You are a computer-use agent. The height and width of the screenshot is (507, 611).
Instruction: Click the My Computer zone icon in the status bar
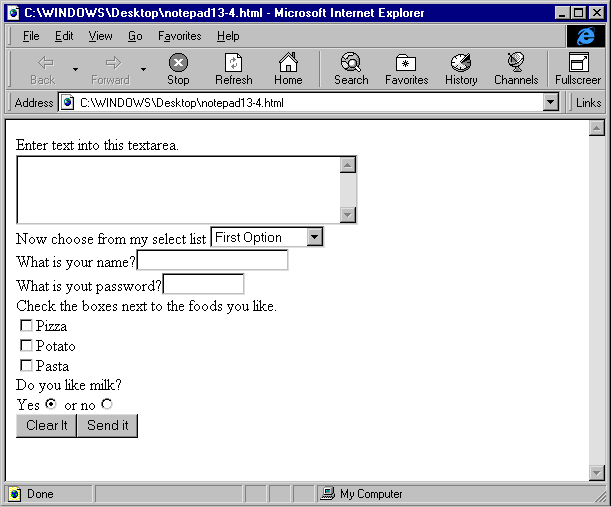(x=327, y=494)
